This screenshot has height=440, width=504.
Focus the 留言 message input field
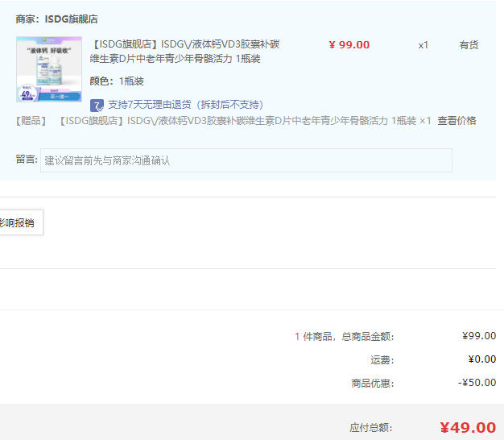246,160
